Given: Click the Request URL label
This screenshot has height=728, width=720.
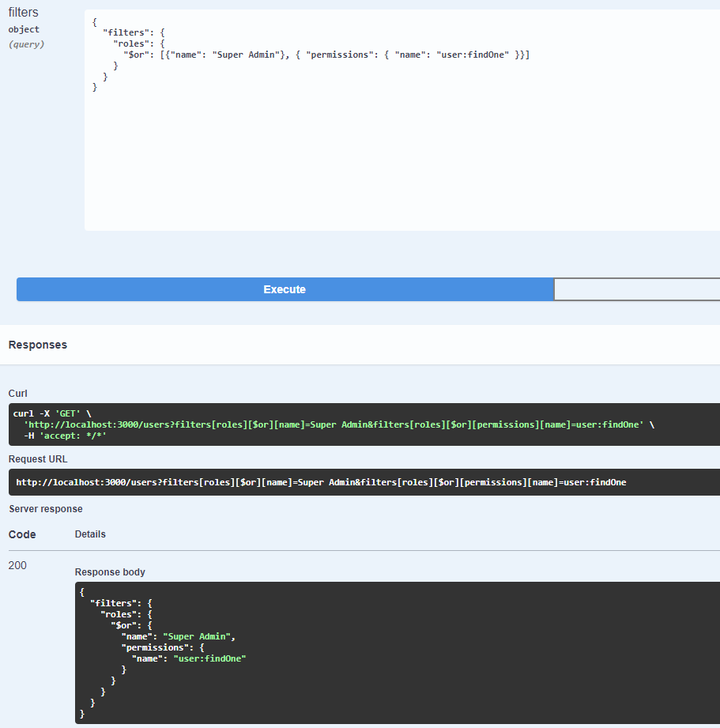Looking at the screenshot, I should coord(38,458).
